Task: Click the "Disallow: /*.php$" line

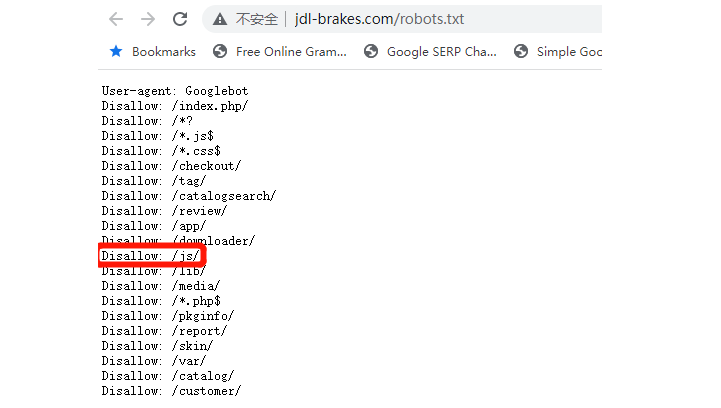Action: click(x=161, y=301)
